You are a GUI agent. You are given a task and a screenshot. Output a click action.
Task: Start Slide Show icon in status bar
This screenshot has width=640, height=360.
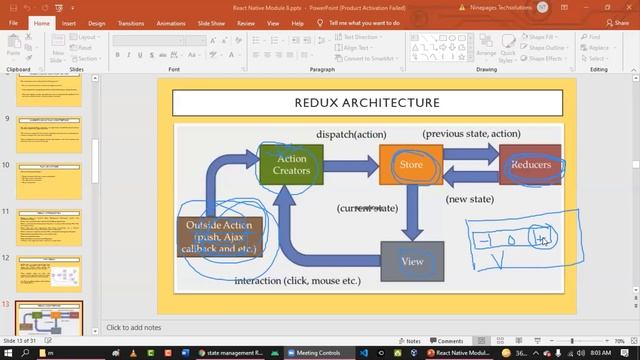[x=537, y=341]
